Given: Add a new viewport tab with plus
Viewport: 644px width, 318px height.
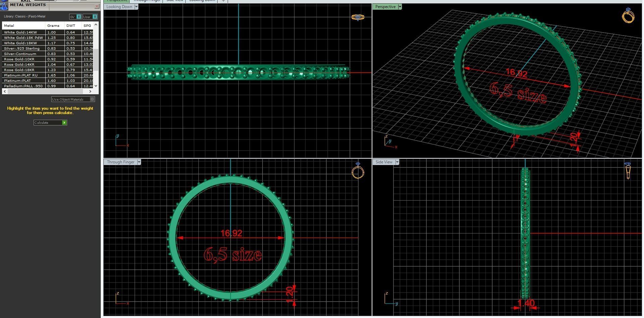Looking at the screenshot, I should (223, 1).
